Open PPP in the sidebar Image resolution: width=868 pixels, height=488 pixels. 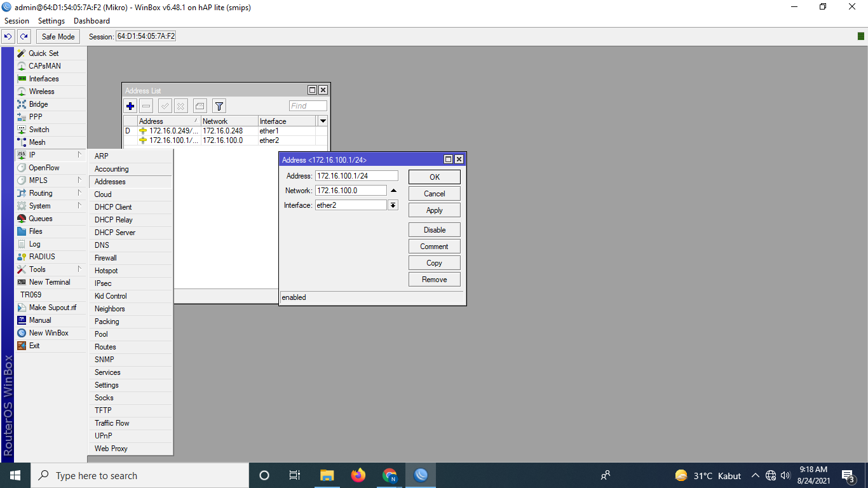[50, 117]
